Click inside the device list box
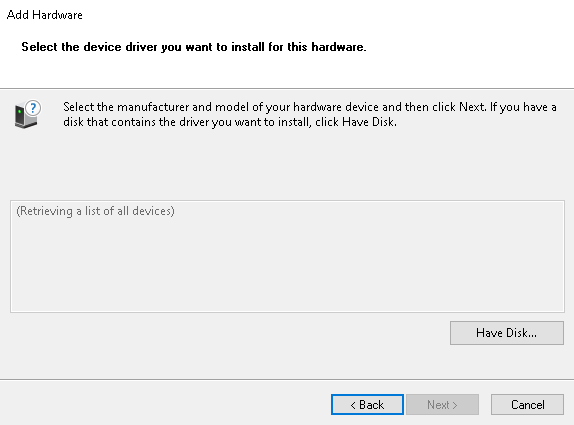Screen dimensions: 574x425 [287, 256]
